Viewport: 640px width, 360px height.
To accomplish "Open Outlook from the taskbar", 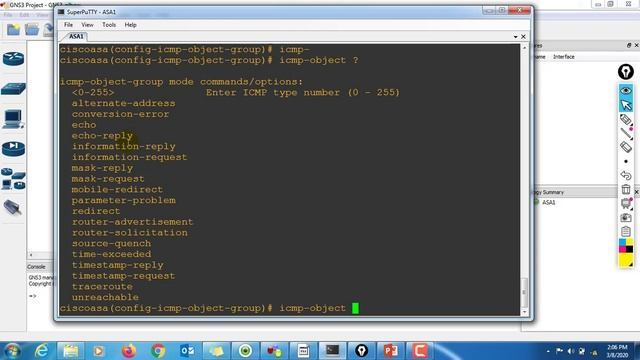I will point(187,351).
